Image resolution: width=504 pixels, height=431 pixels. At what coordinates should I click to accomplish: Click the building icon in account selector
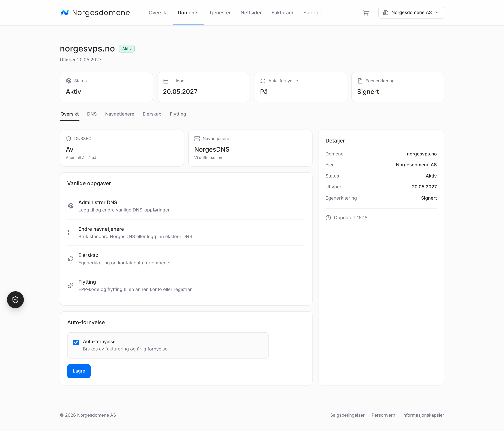pos(386,13)
